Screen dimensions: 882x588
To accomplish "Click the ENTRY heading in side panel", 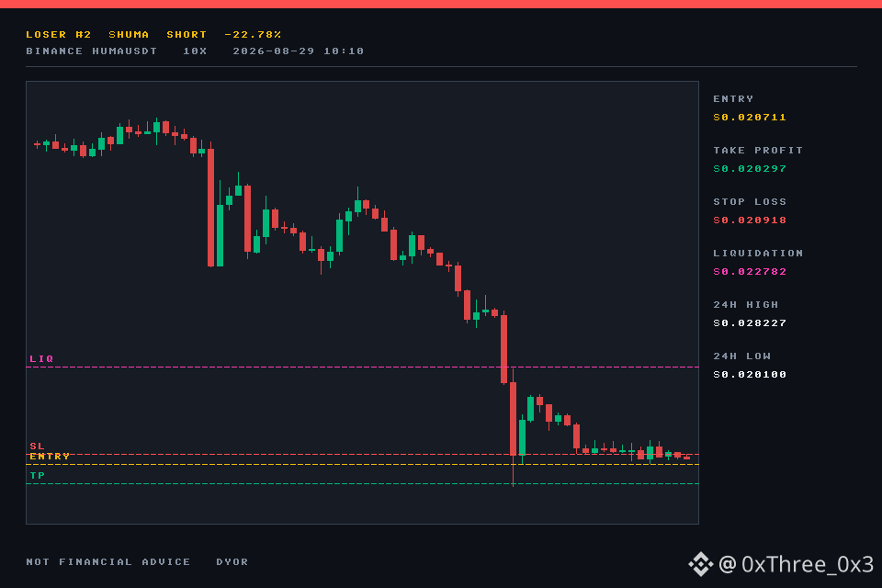I will coord(733,99).
